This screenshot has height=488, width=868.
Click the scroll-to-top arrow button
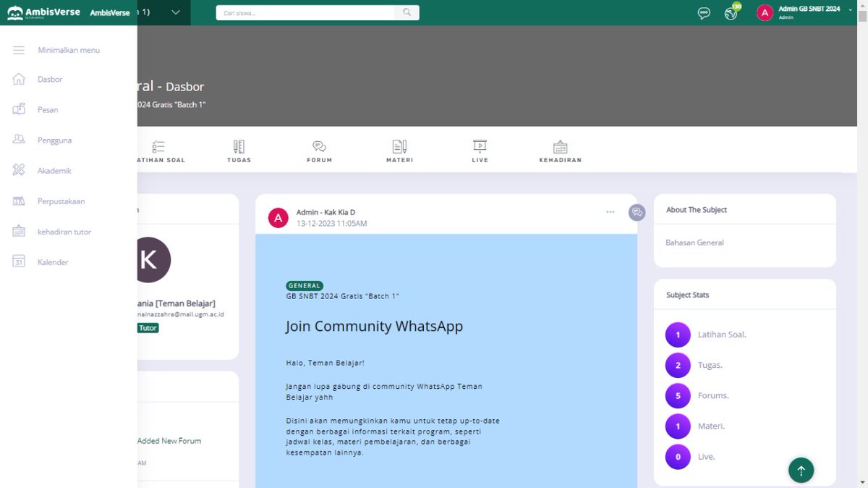tap(801, 470)
